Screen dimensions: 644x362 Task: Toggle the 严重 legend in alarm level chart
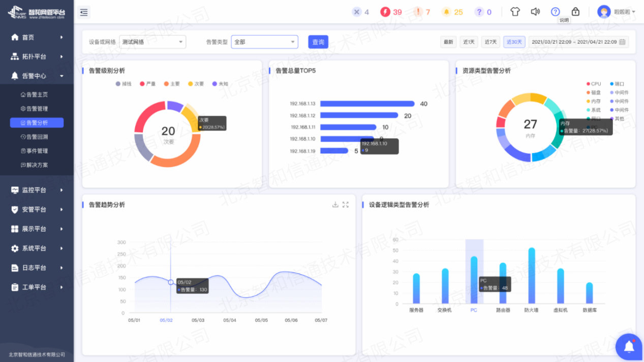tap(147, 84)
